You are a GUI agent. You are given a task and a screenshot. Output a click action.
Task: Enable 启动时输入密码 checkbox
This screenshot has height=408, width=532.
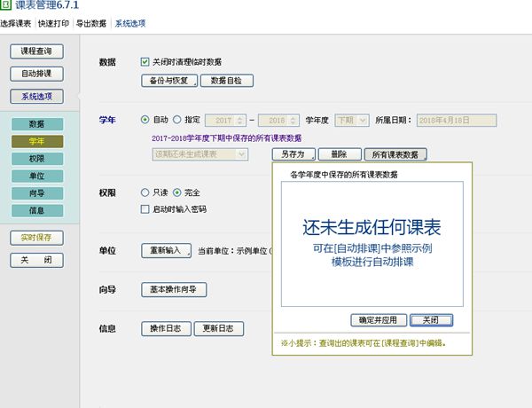point(145,209)
